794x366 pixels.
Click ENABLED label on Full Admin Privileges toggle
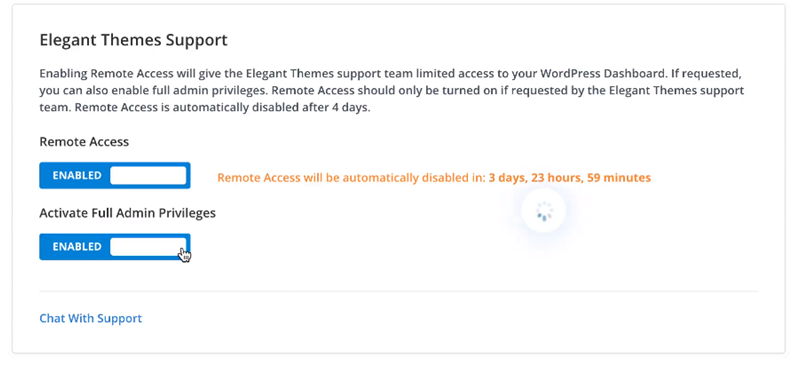tap(77, 247)
